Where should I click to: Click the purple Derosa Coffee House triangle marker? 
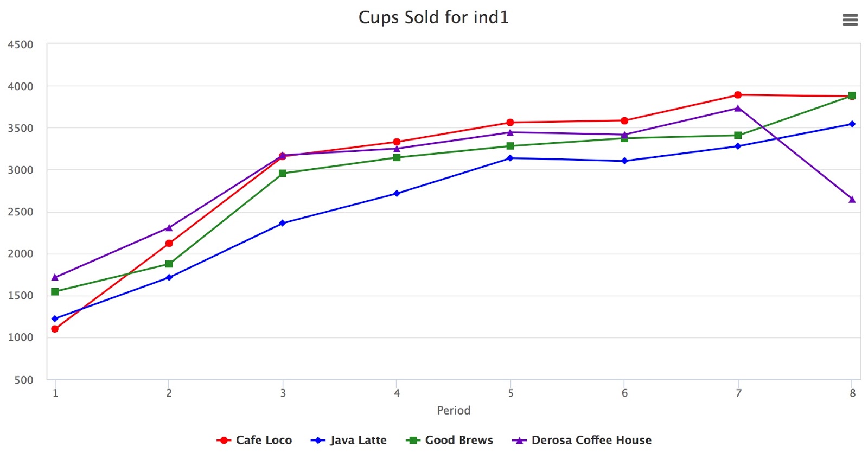click(x=519, y=440)
